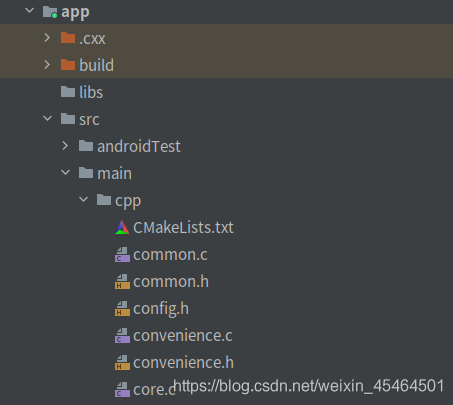Expand the .cxx folder
453x405 pixels.
(x=47, y=38)
